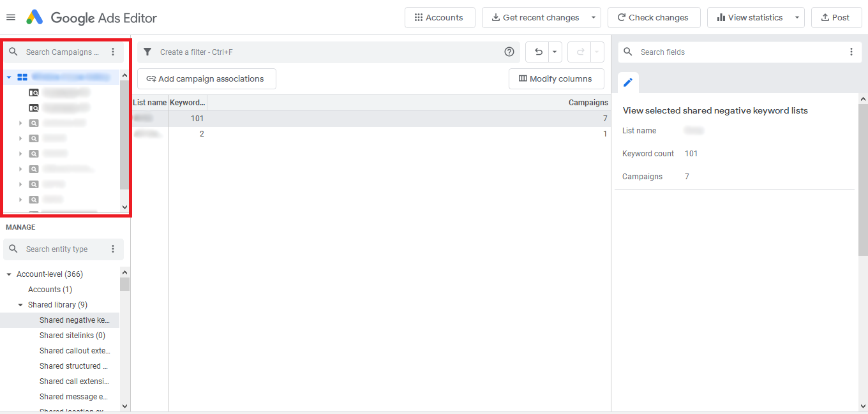868x414 pixels.
Task: Select Accounts (1) in Manage tree
Action: pos(50,290)
